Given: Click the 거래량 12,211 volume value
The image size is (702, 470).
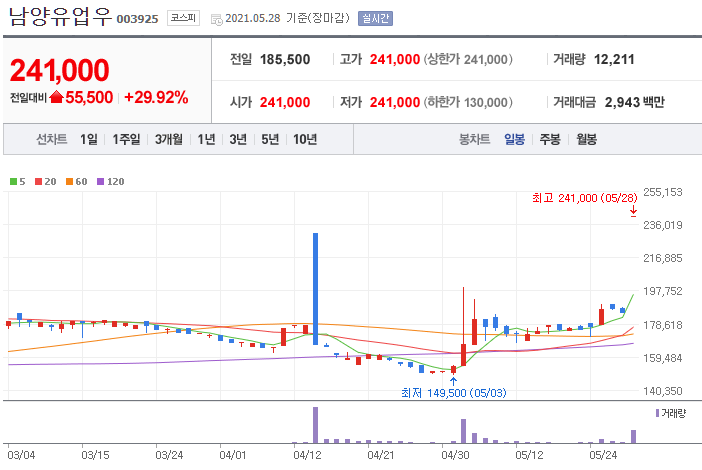Looking at the screenshot, I should tap(614, 59).
